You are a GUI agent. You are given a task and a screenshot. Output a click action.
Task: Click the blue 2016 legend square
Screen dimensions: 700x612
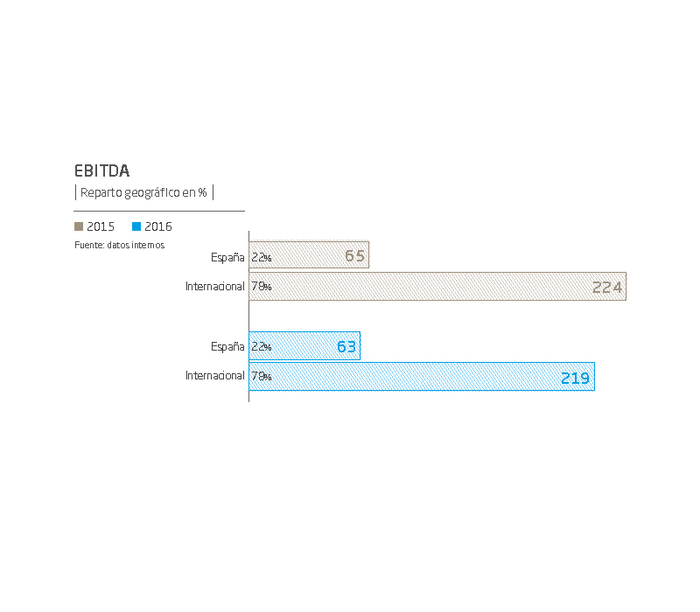click(136, 226)
